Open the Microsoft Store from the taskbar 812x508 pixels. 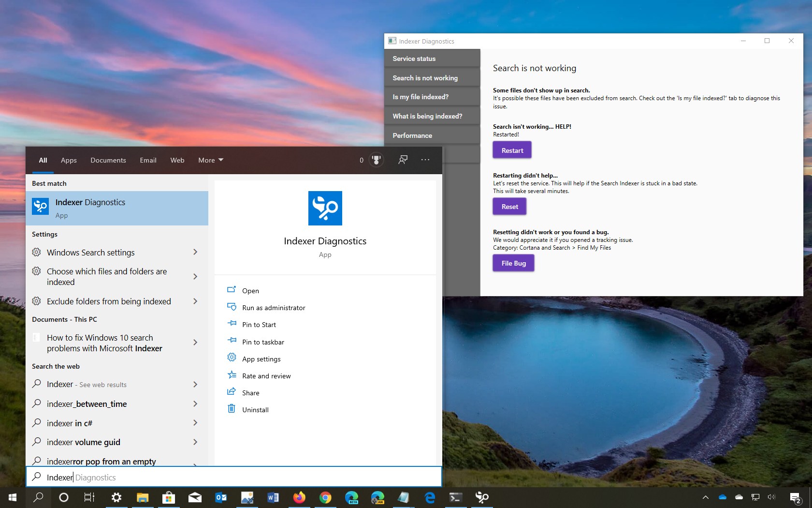(169, 497)
